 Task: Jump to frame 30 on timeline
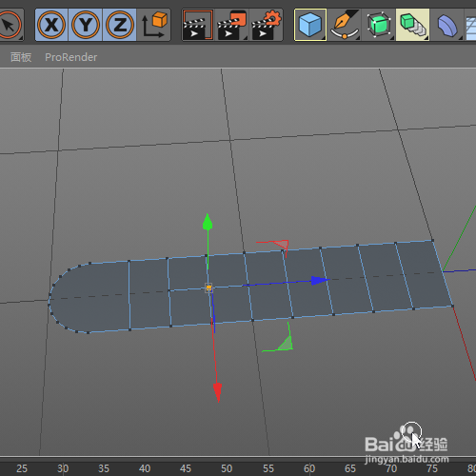pos(63,468)
